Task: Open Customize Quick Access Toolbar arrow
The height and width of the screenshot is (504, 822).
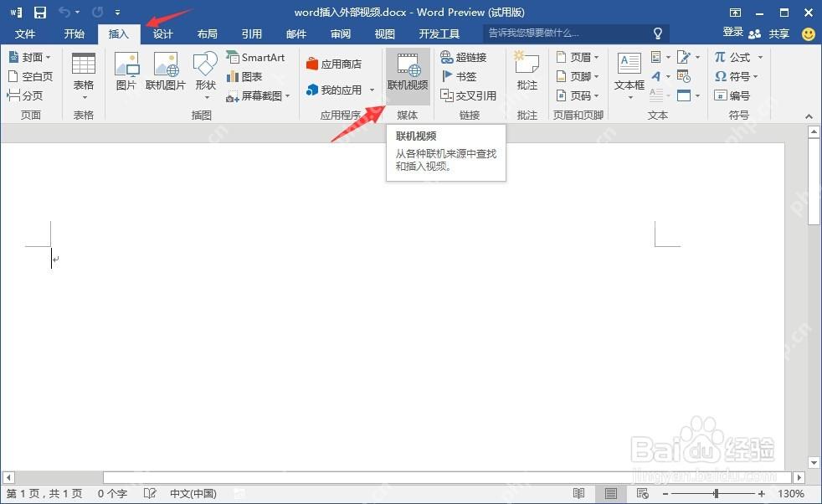Action: [x=117, y=12]
